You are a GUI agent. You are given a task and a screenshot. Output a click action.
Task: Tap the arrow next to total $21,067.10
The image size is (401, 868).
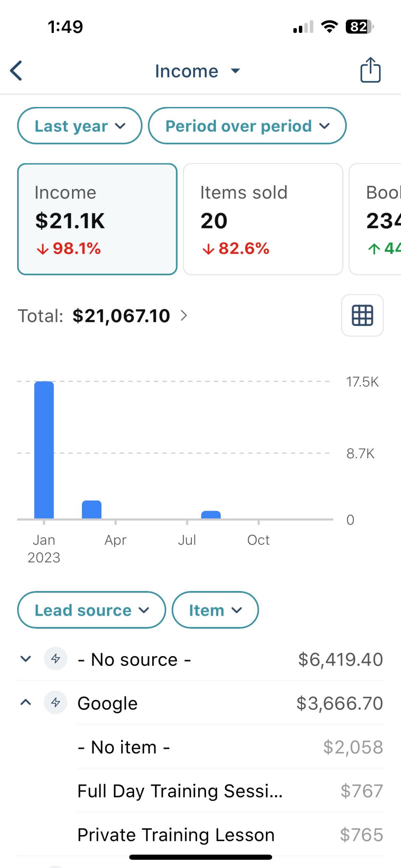184,315
